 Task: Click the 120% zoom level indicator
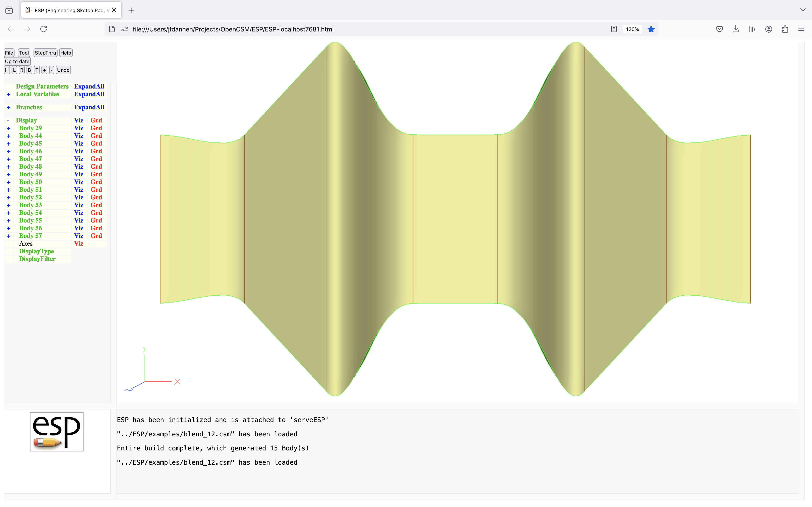[x=632, y=29]
